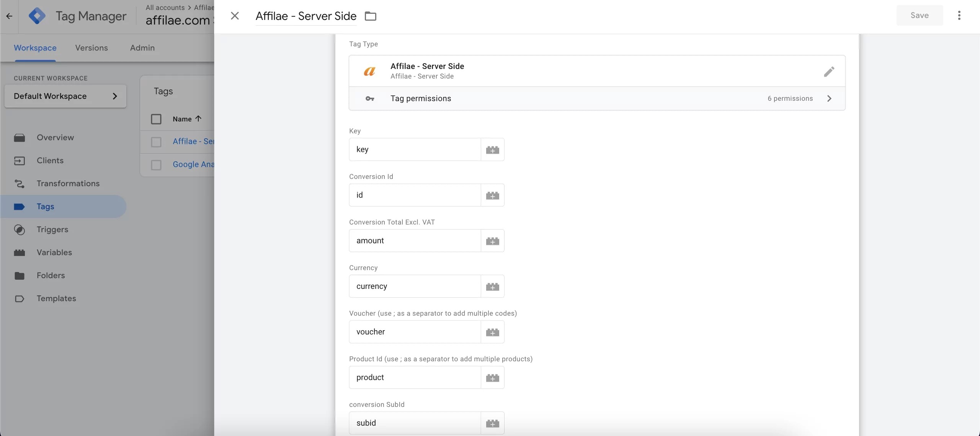The image size is (980, 436).
Task: Focus the Currency input field
Action: pyautogui.click(x=415, y=286)
